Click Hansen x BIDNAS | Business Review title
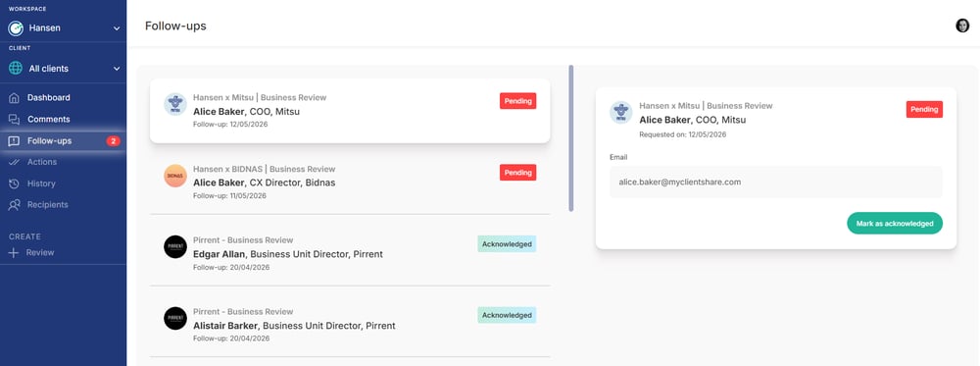 pyautogui.click(x=265, y=169)
